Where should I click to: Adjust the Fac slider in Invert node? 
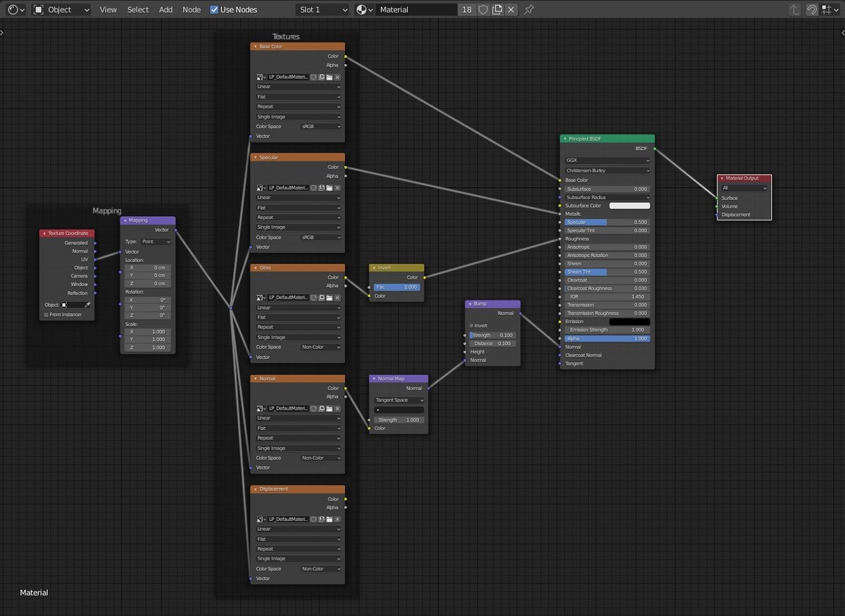pos(397,287)
